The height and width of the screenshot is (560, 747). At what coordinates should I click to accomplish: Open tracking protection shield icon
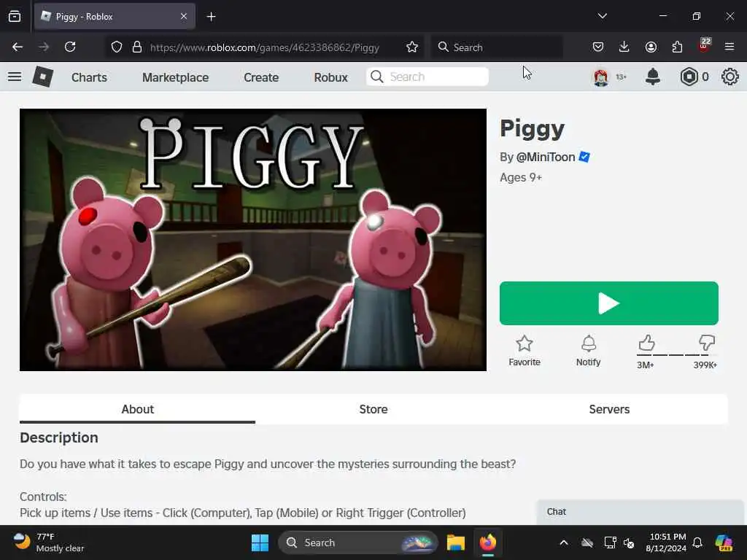tap(117, 47)
